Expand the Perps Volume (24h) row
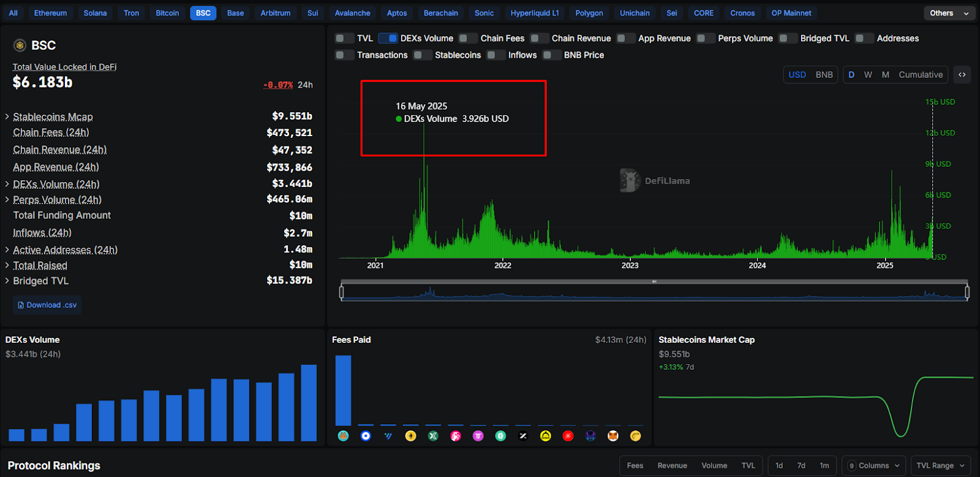The height and width of the screenshot is (477, 980). click(x=7, y=200)
